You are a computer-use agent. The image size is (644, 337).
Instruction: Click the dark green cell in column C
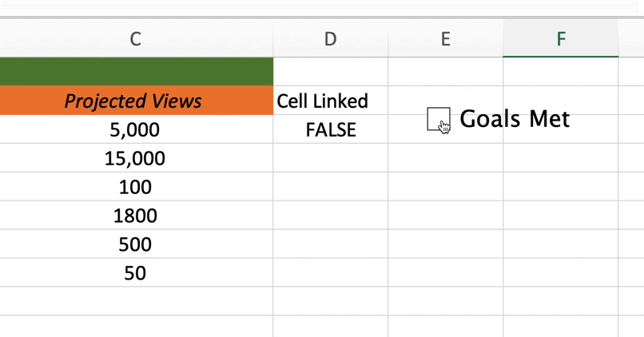point(136,72)
